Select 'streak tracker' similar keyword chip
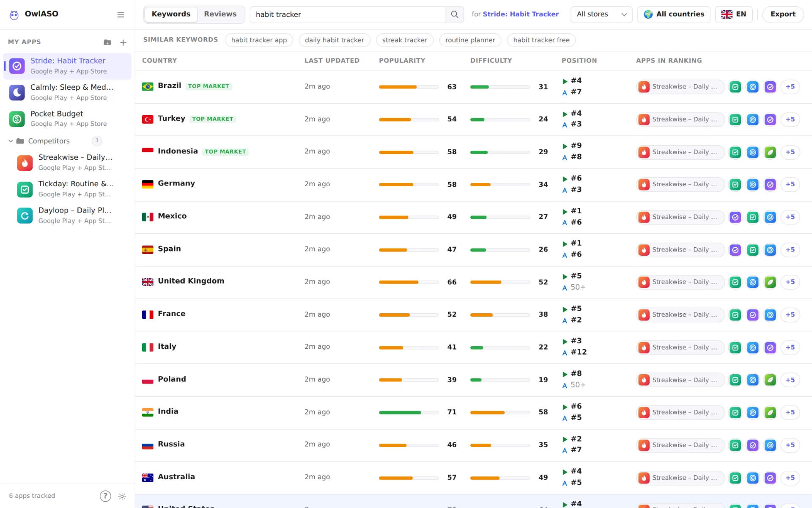The height and width of the screenshot is (508, 812). 405,40
